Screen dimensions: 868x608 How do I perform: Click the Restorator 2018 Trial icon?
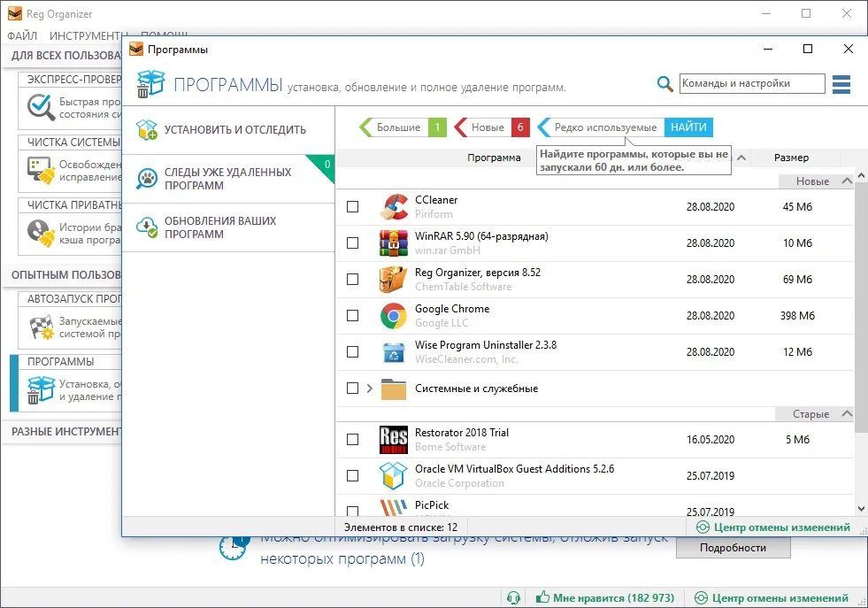pyautogui.click(x=394, y=440)
